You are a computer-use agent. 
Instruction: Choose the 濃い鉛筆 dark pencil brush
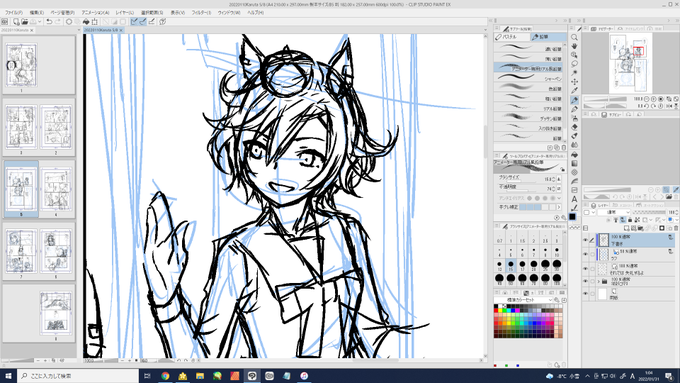(529, 49)
